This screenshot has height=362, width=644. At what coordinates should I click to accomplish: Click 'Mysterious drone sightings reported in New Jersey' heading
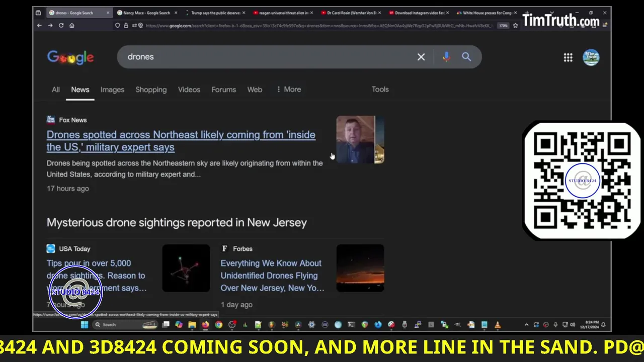coord(177,222)
